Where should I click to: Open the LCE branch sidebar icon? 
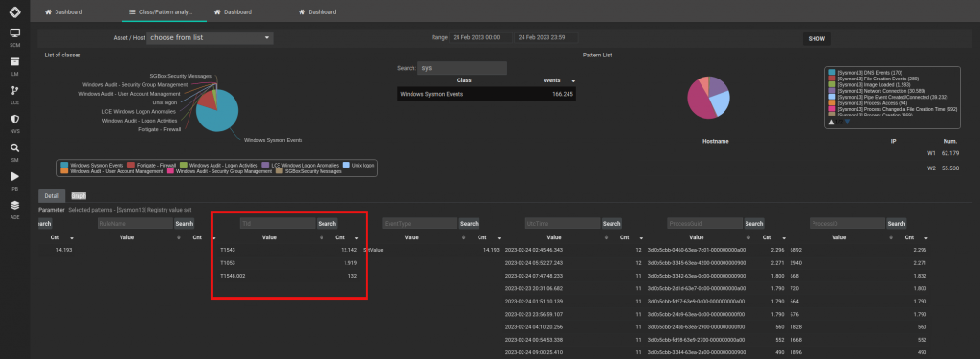(x=15, y=90)
